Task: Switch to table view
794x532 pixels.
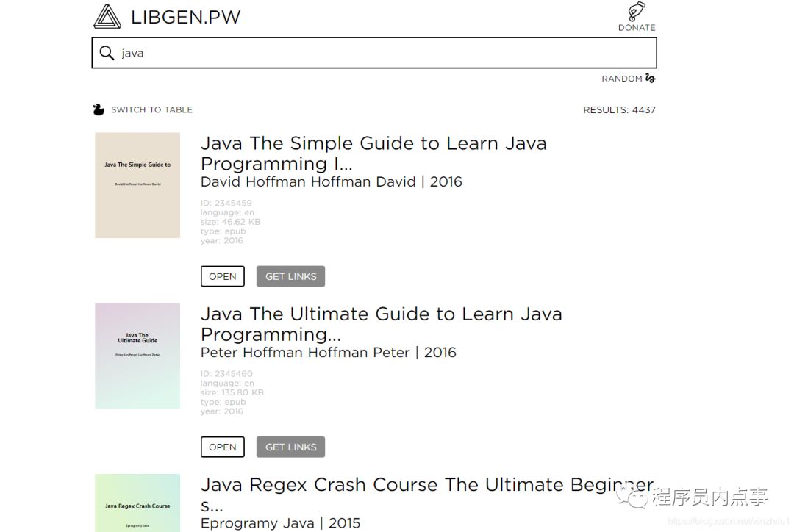Action: pyautogui.click(x=152, y=109)
